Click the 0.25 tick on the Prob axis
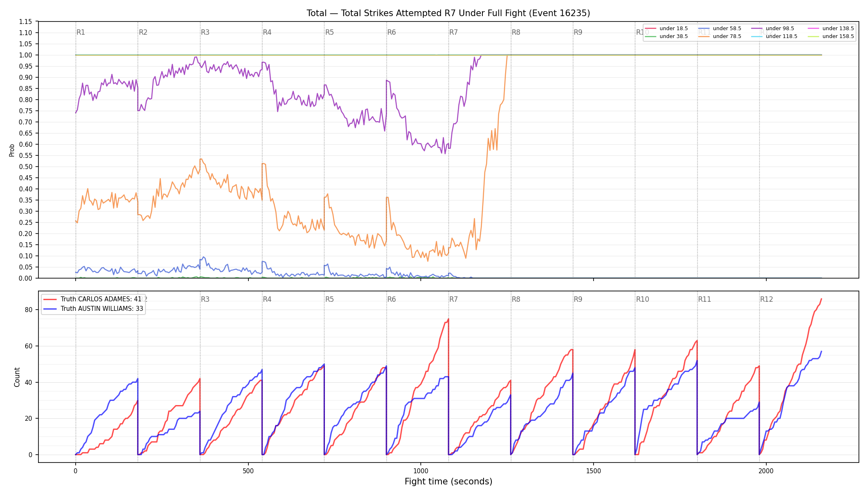868x496 pixels. click(x=25, y=222)
